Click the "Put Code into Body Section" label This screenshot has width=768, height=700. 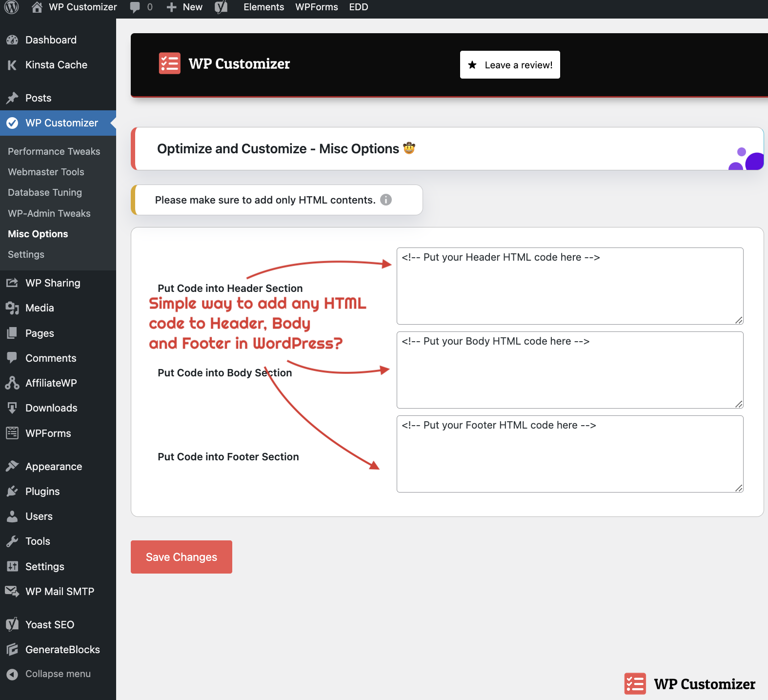coord(225,373)
